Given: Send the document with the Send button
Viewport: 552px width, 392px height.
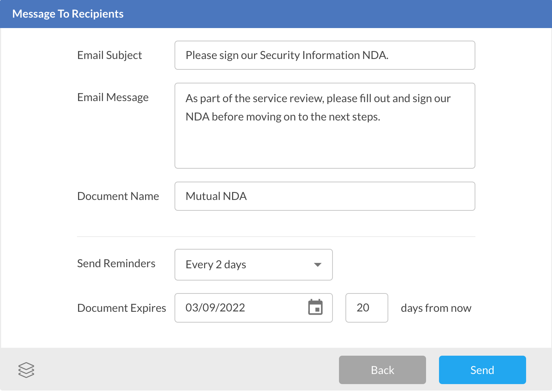Looking at the screenshot, I should [x=482, y=370].
